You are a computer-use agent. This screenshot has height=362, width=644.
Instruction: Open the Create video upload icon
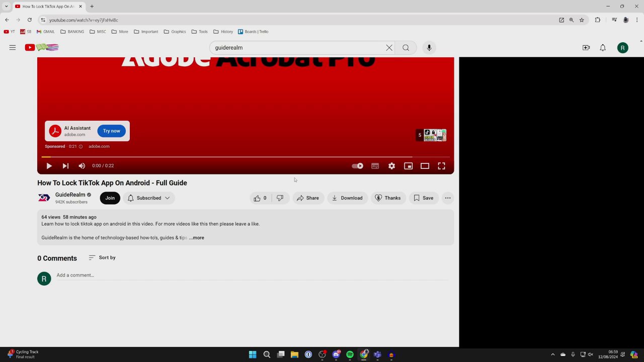coord(586,47)
